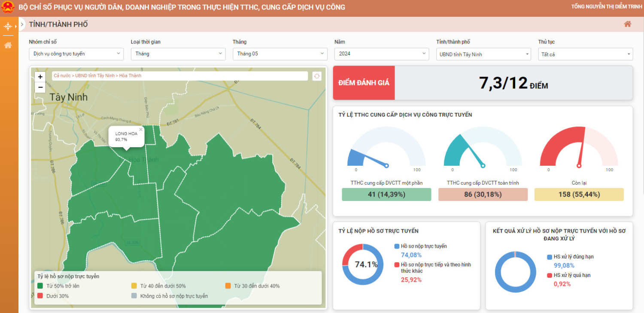Open the Tháng 05 month dropdown
Viewport: 644px width, 313px height.
point(280,54)
